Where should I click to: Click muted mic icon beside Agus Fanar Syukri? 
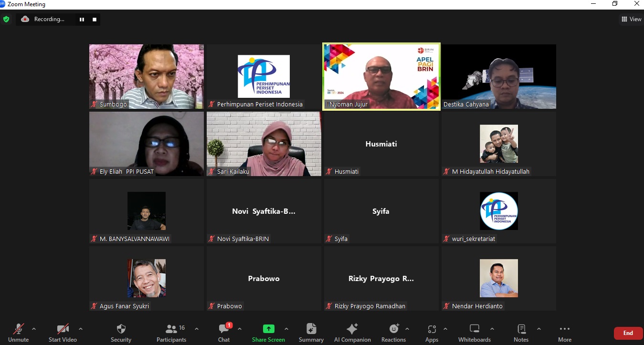[94, 306]
